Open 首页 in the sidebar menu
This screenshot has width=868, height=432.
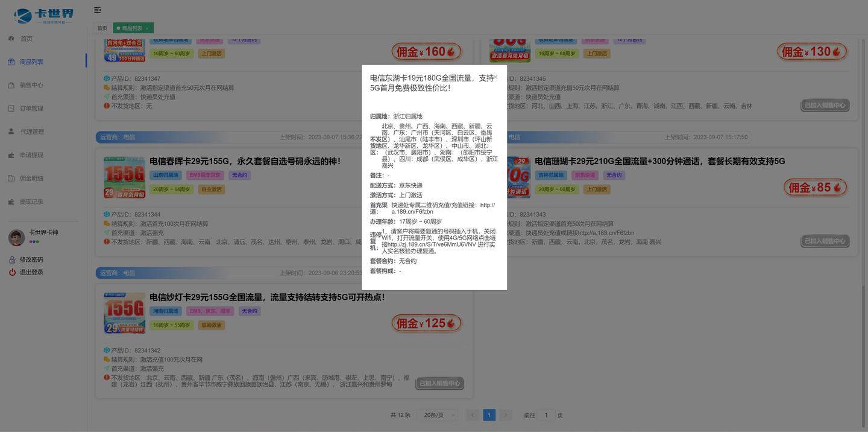point(27,39)
